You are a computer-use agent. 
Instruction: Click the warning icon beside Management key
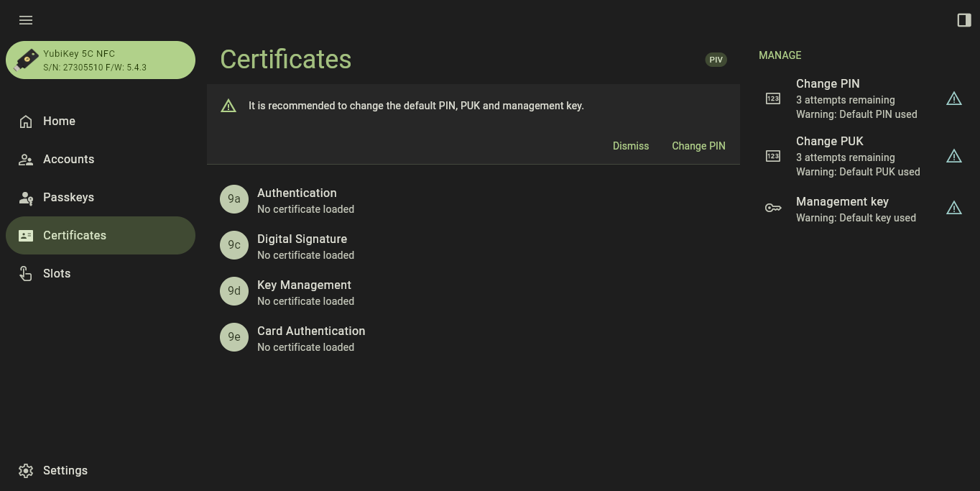(953, 208)
